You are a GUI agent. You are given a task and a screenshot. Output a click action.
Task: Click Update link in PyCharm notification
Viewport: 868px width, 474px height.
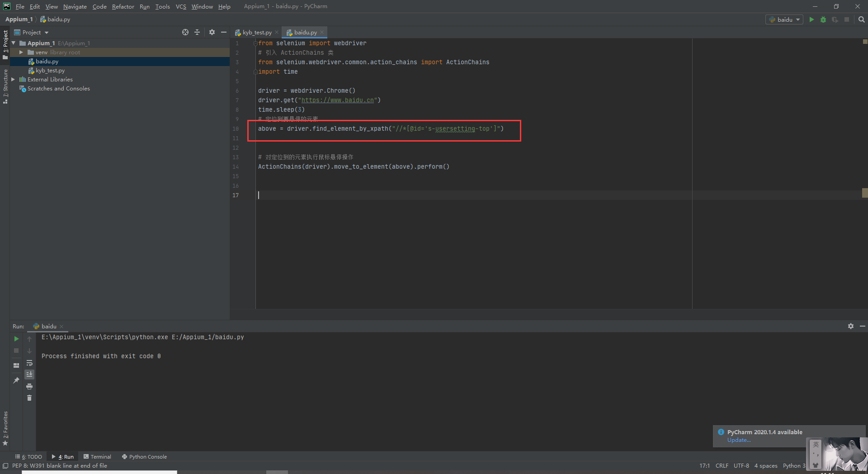point(739,440)
